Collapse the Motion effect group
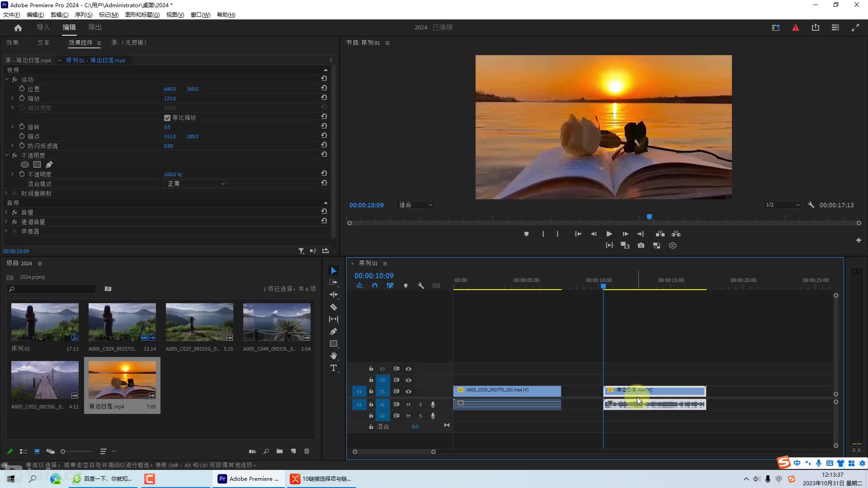 coord(7,79)
